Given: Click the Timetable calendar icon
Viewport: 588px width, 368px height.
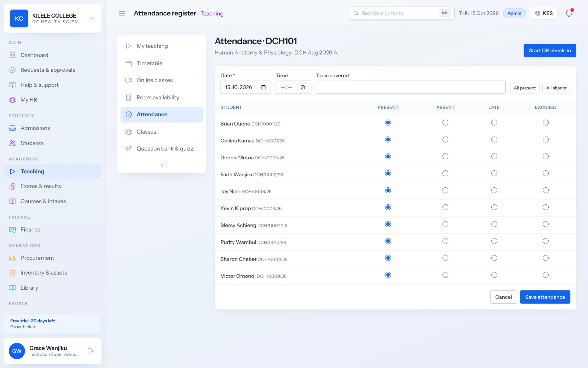Looking at the screenshot, I should point(129,63).
